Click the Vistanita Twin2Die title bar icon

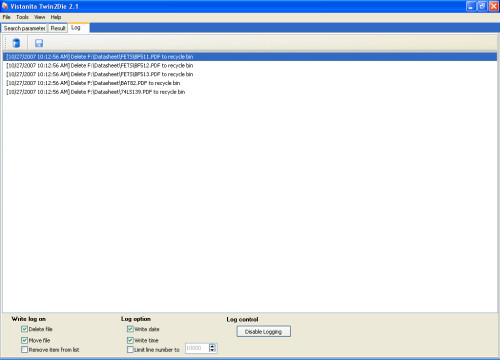5,6
